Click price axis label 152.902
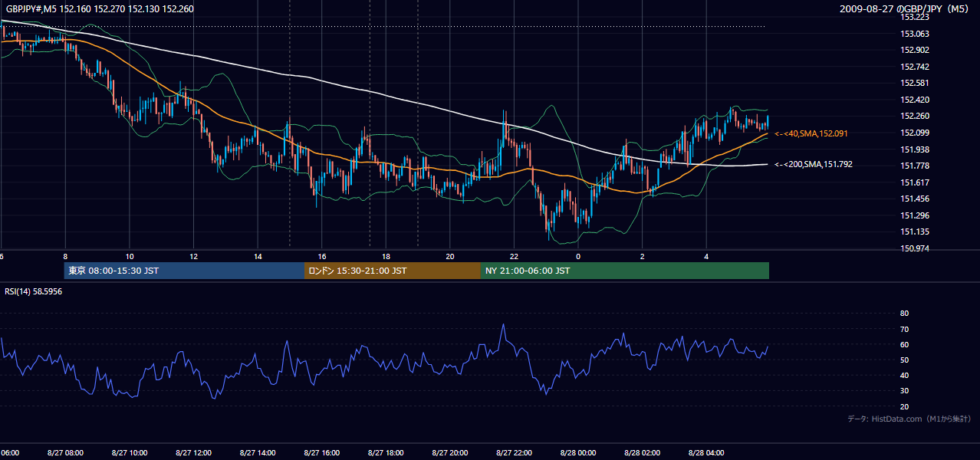Image resolution: width=980 pixels, height=460 pixels. [915, 50]
